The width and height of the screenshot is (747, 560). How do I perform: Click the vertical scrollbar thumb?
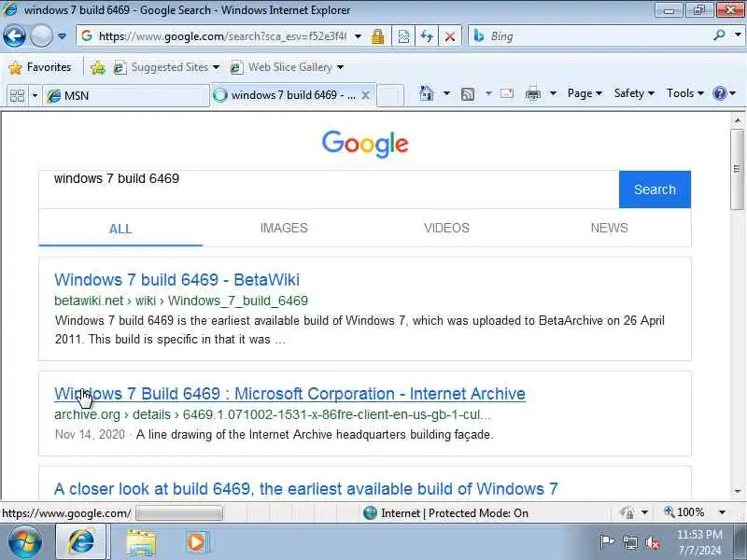(738, 169)
